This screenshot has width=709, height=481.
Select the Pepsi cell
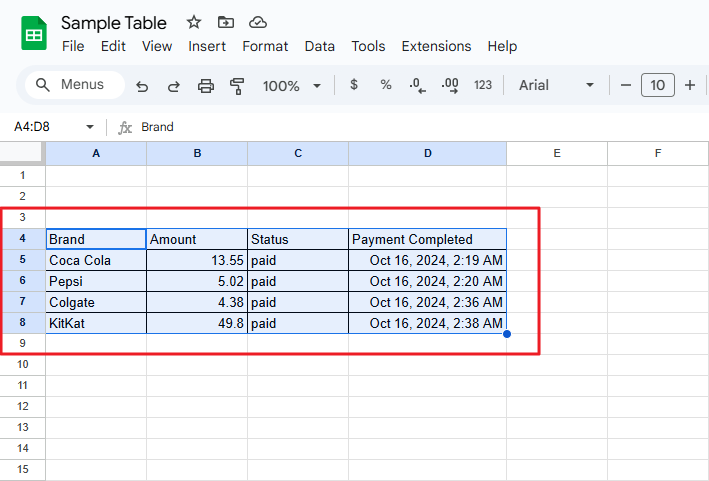click(x=96, y=281)
